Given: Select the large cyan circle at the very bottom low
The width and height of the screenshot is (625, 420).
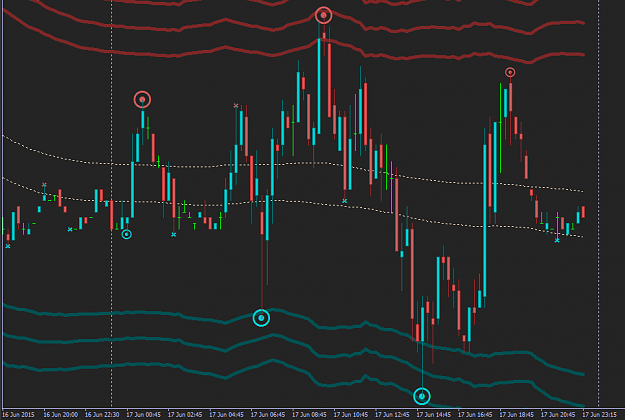Looking at the screenshot, I should (422, 396).
